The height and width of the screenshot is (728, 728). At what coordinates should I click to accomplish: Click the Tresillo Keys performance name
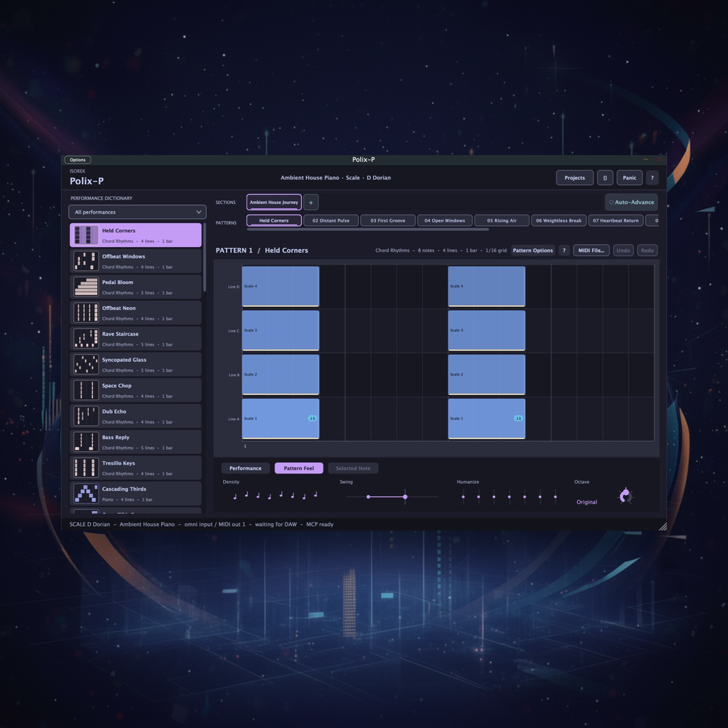(x=118, y=463)
